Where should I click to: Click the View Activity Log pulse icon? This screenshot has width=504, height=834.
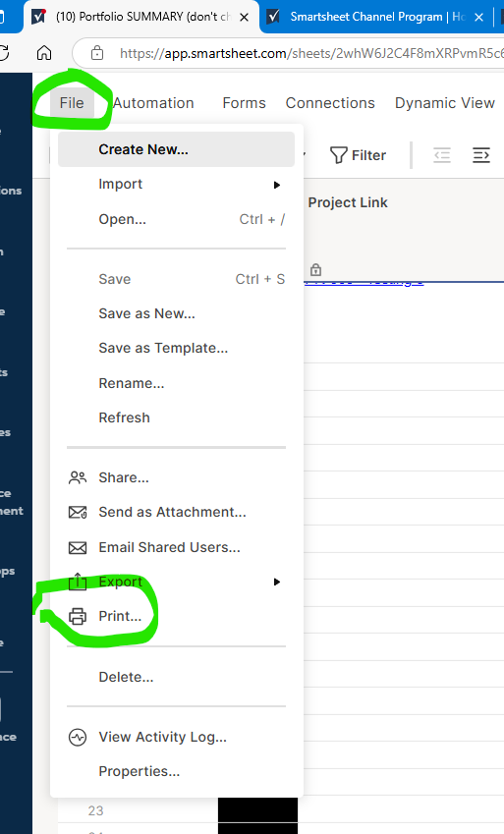(78, 737)
